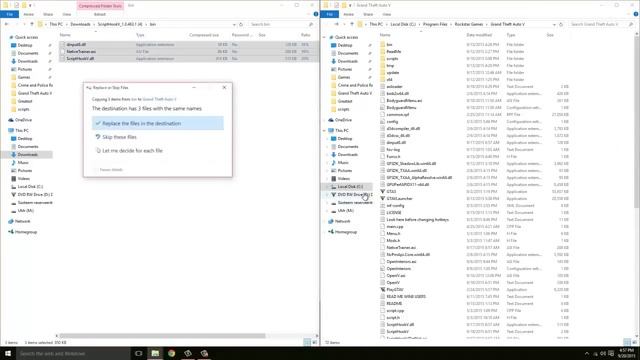
Task: Open address history dropdown in right window
Action: (554, 24)
